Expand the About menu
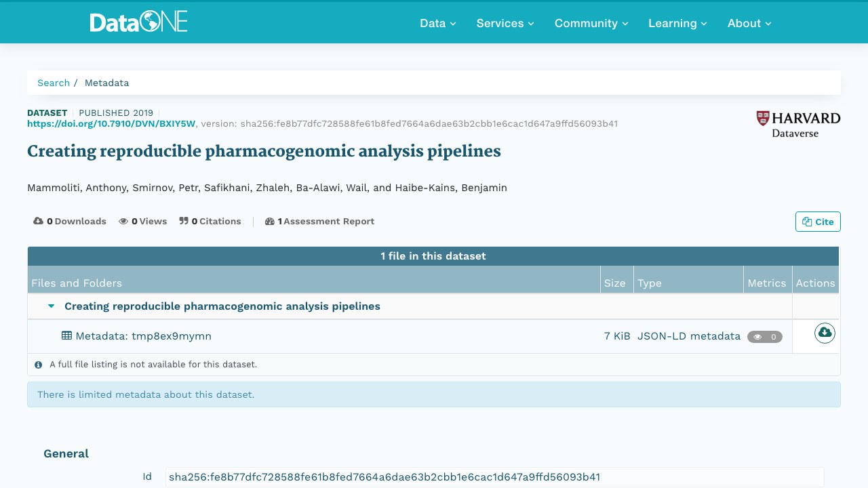 (749, 23)
